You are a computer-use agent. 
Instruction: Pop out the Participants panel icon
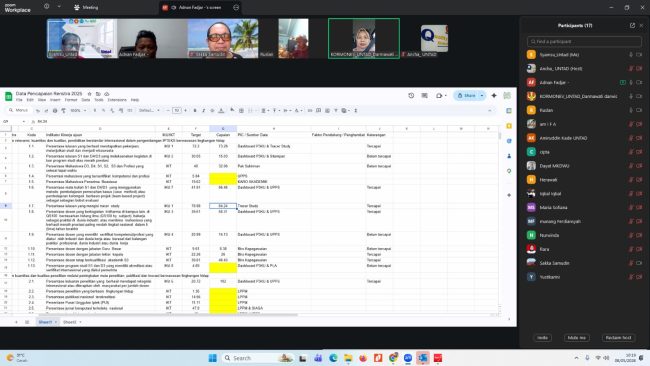tap(632, 25)
